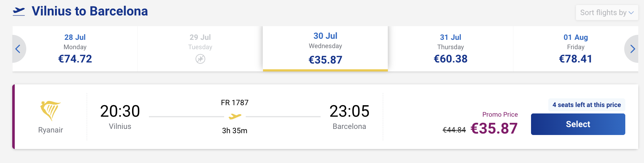This screenshot has width=644, height=163.
Task: Click the yellow plane icon on the flight route
Action: click(x=235, y=116)
